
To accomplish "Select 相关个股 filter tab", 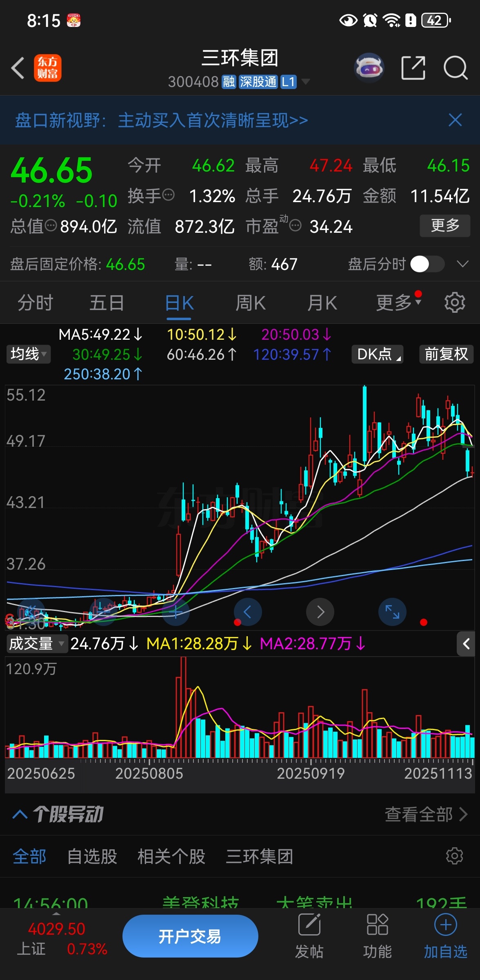I will (171, 856).
